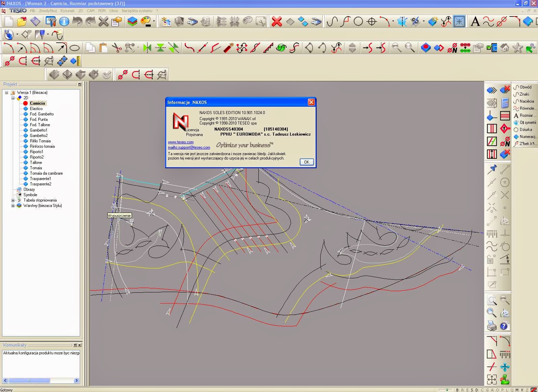Click the ruler measure icon
Screen dimensions: 538x392
point(75,61)
